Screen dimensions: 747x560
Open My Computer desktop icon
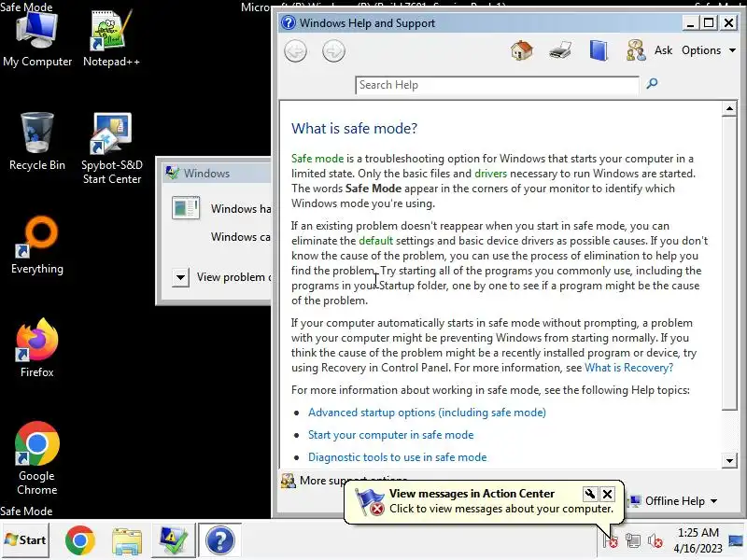click(37, 38)
